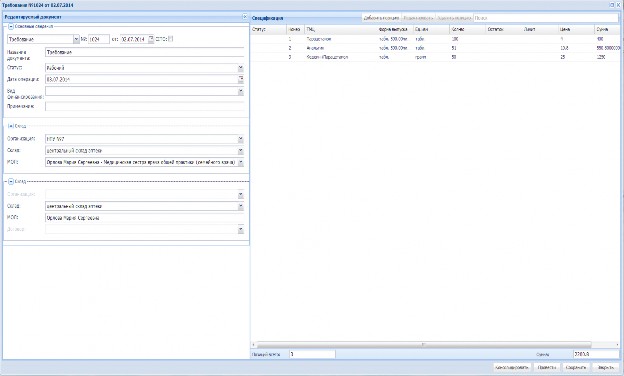Maximize the Требование №1024 window

point(612,5)
